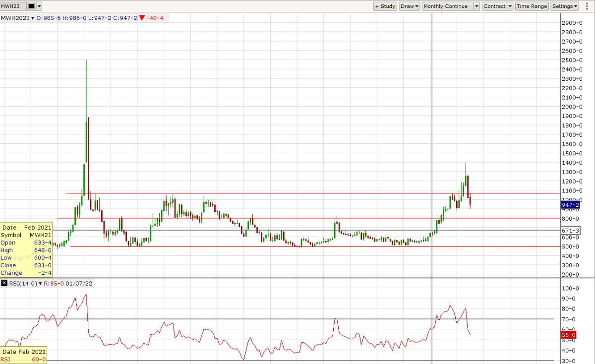This screenshot has width=595, height=364.
Task: Open the Time Range dialog
Action: point(532,6)
